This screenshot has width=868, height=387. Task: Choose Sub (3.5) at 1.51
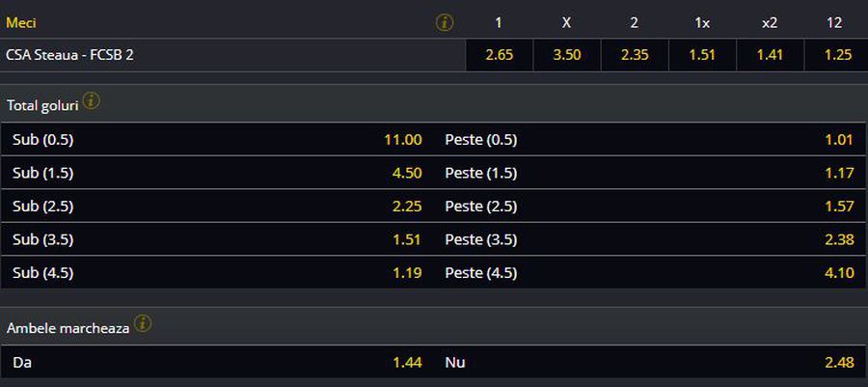tap(217, 239)
